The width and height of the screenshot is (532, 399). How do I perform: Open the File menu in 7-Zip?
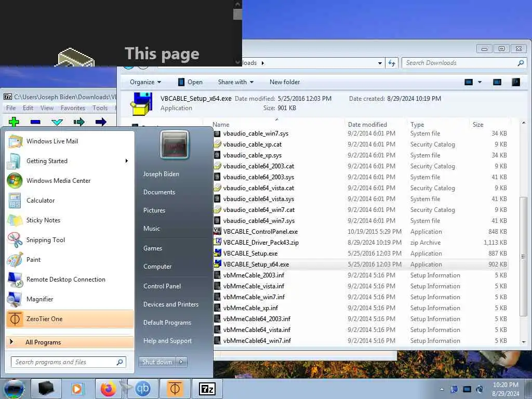click(11, 108)
